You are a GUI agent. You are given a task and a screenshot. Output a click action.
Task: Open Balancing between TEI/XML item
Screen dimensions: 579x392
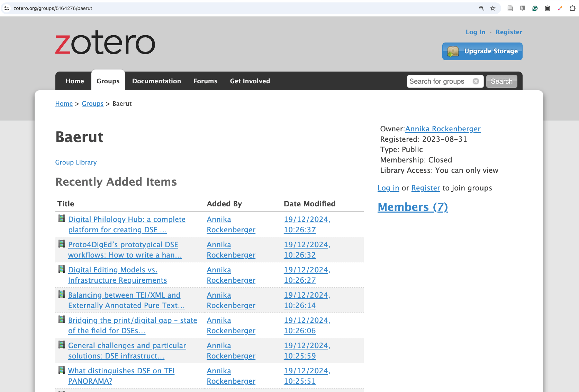tap(126, 300)
